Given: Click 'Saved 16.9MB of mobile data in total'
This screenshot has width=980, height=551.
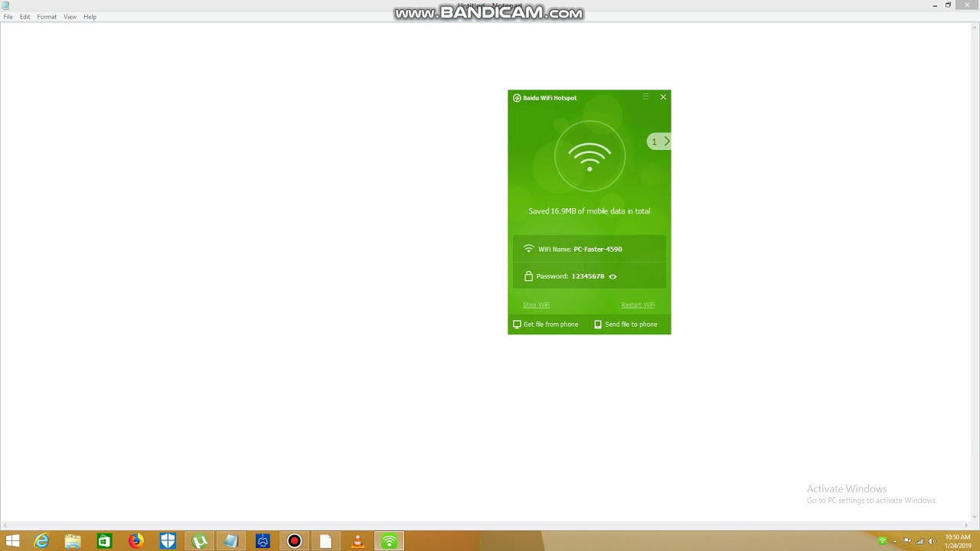Looking at the screenshot, I should click(x=590, y=211).
